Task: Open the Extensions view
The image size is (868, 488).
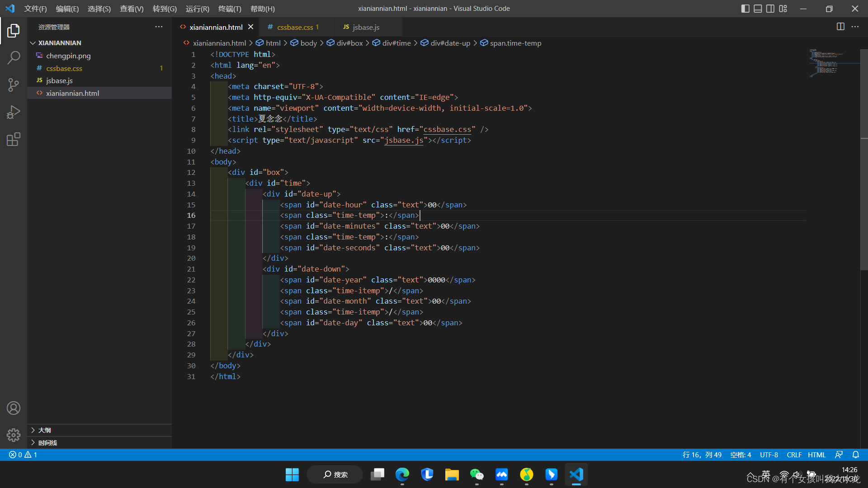Action: pos(14,139)
